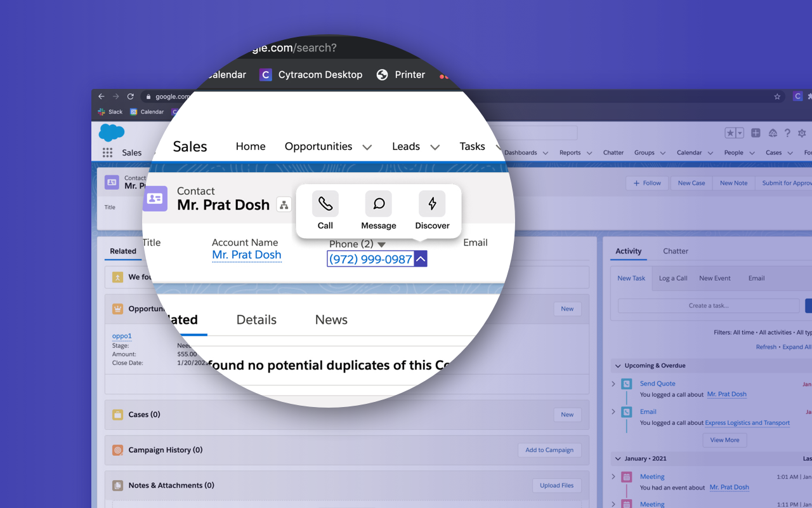812x508 pixels.
Task: Expand the Phone (2) dropdown
Action: pyautogui.click(x=381, y=244)
